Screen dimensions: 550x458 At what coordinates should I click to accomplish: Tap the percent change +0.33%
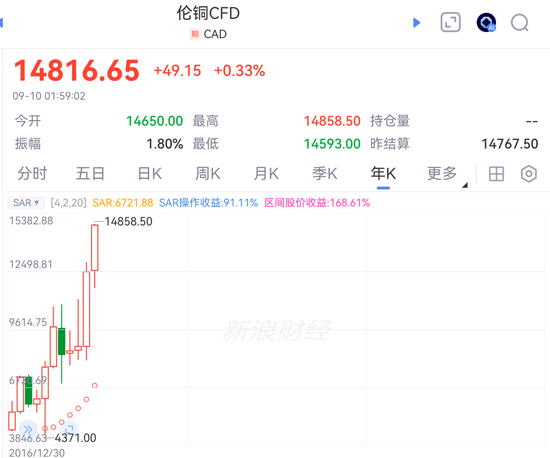[240, 71]
